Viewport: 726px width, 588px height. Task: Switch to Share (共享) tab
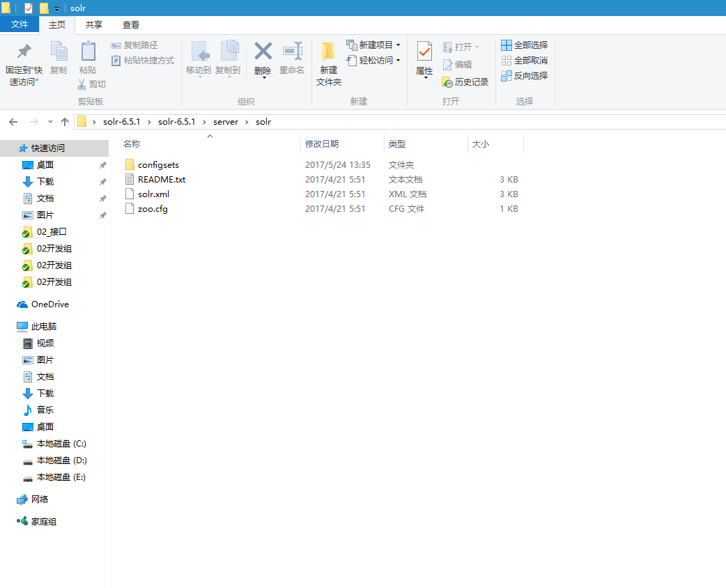94,25
